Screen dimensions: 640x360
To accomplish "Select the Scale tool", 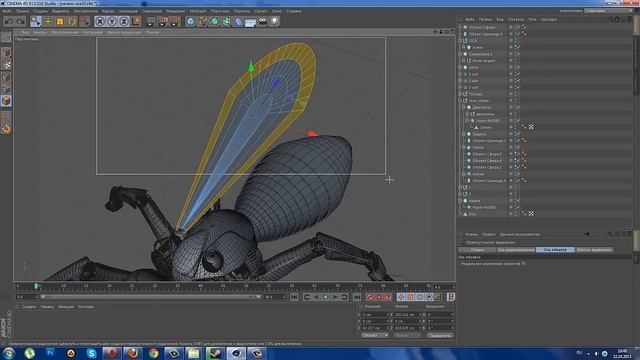I will (x=60, y=21).
